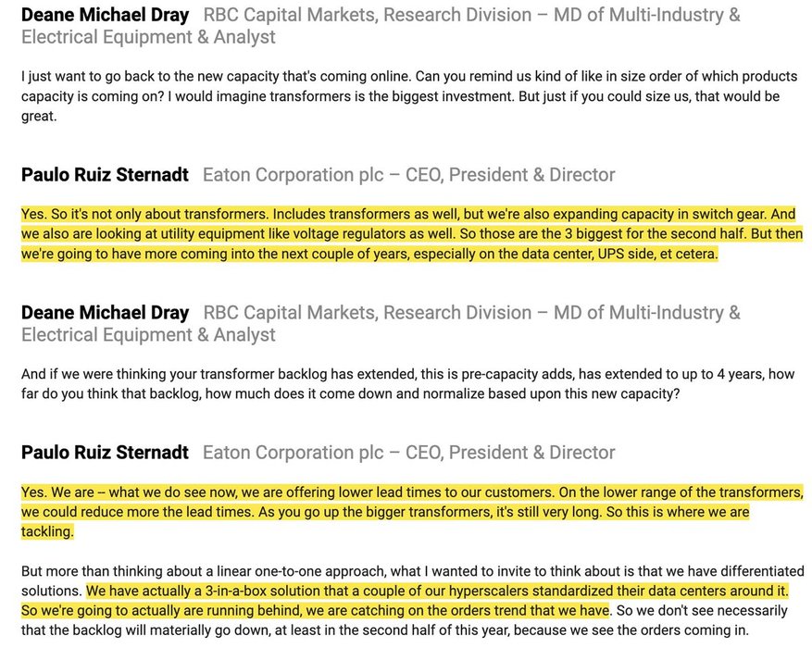
Task: Select first Eaton Corporation plc CEO title
Action: tap(409, 175)
